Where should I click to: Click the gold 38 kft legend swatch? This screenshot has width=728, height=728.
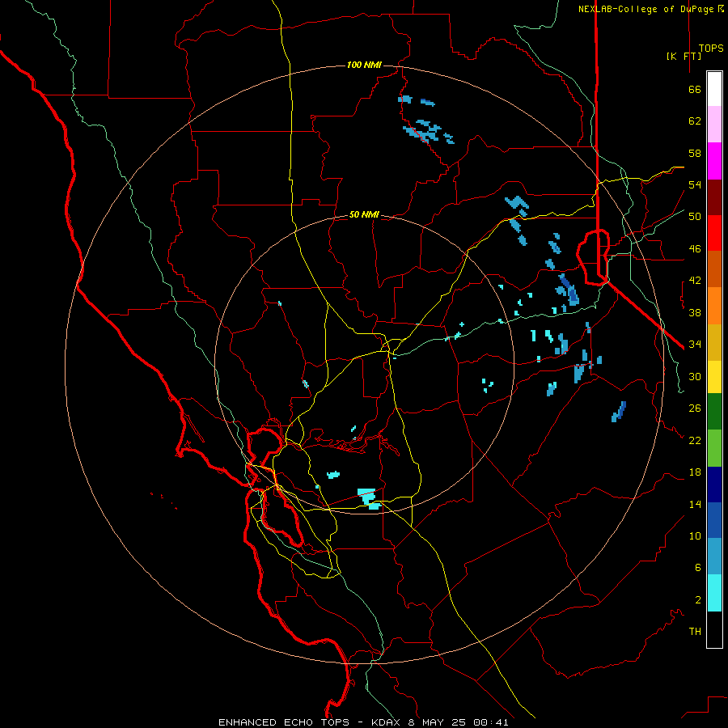[714, 342]
